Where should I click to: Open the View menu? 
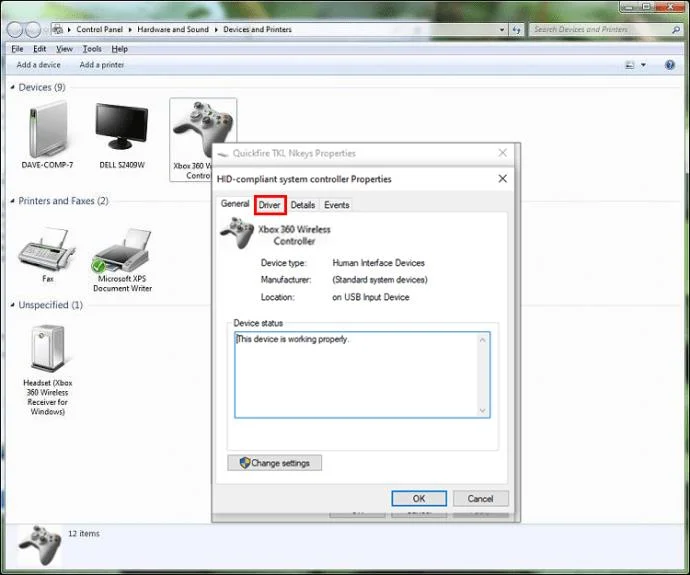pyautogui.click(x=64, y=49)
